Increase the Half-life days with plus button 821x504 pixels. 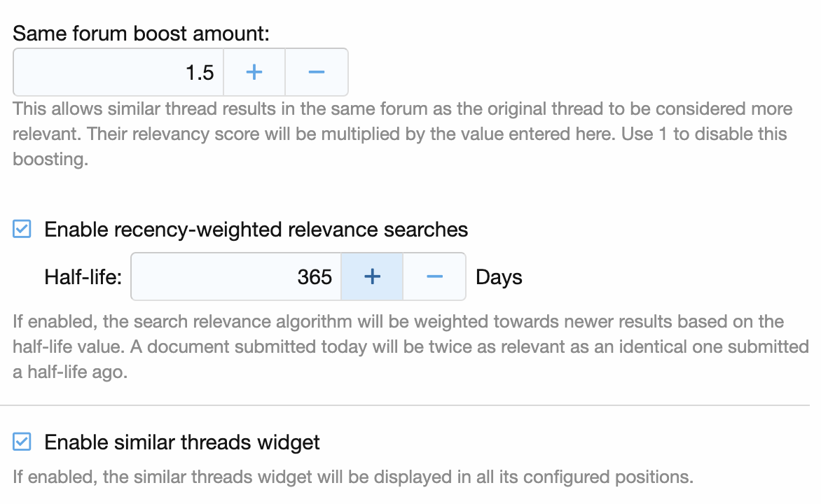click(372, 276)
